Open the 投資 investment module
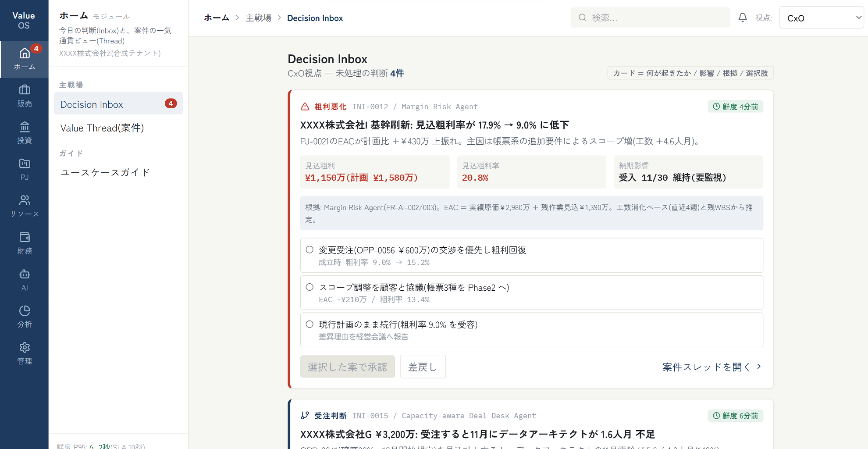Screen dimensions: 868x449 click(24, 133)
